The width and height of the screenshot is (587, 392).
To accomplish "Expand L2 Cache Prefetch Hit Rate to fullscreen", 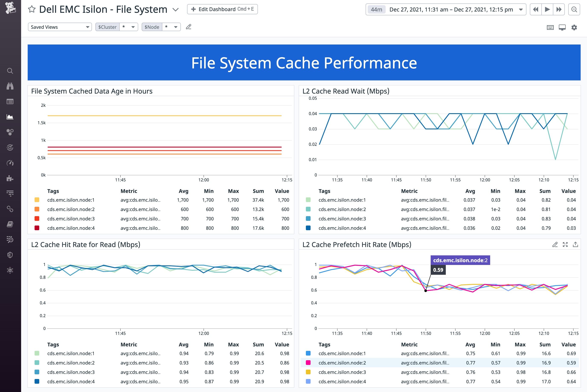I will [565, 244].
